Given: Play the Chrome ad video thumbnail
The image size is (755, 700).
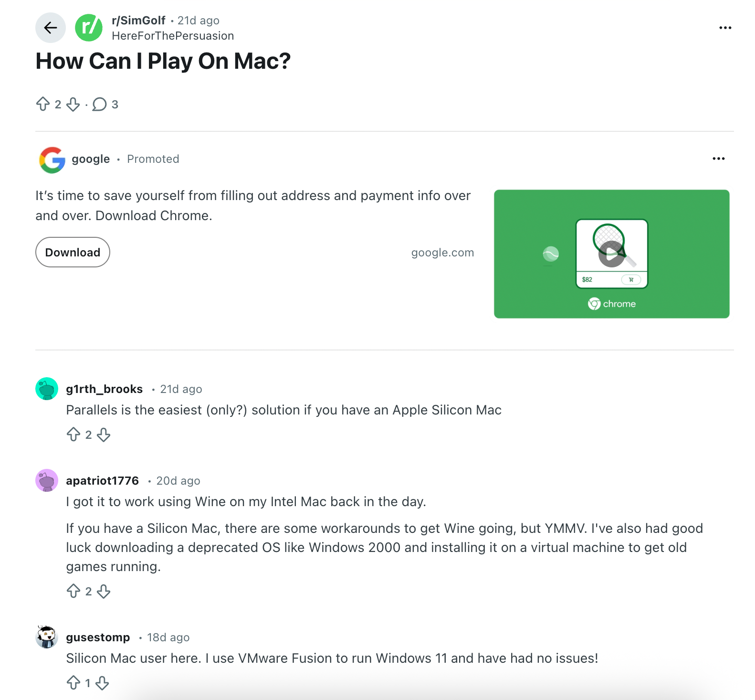Looking at the screenshot, I should 611,254.
